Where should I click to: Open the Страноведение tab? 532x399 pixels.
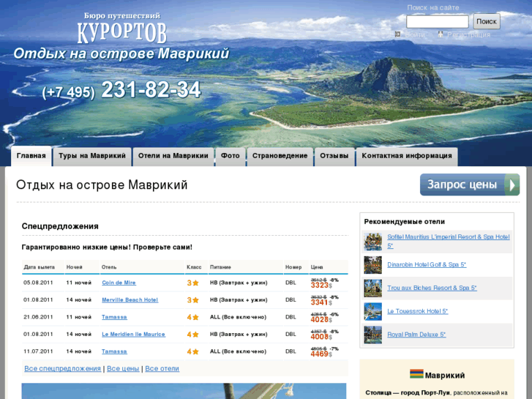pos(280,156)
